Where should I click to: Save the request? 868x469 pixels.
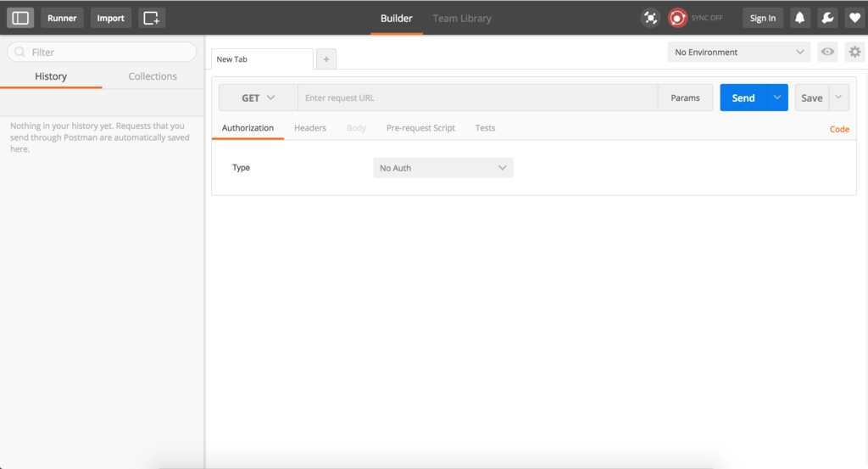pos(812,98)
